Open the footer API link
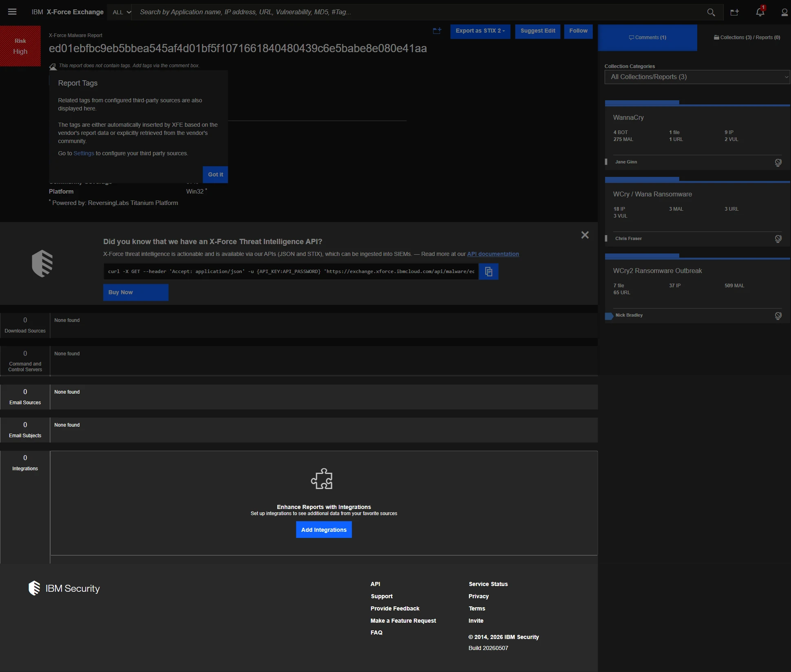791x672 pixels. click(375, 584)
